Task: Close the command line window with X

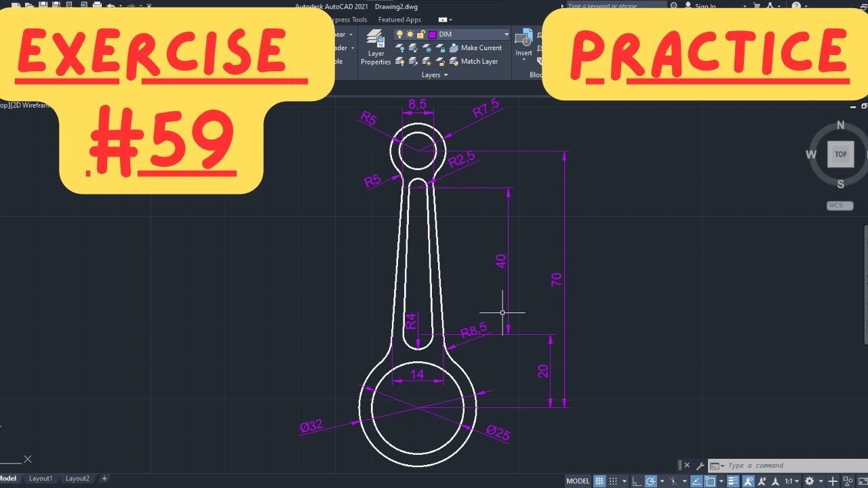Action: (x=686, y=466)
